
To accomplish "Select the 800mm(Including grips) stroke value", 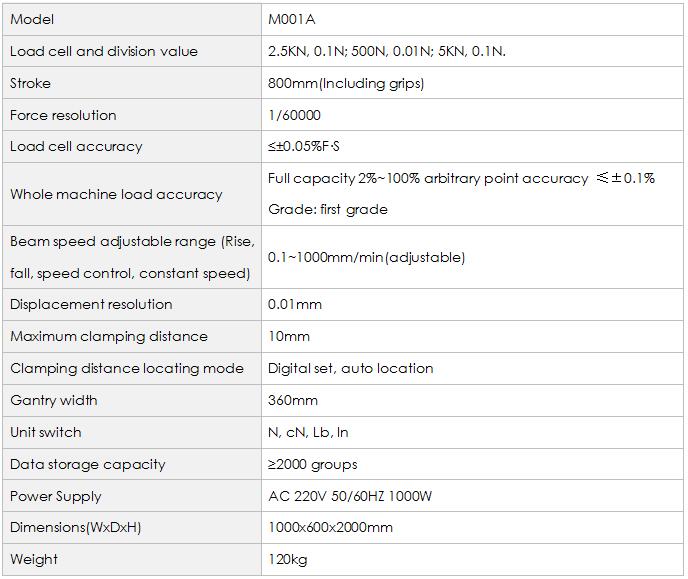I will (x=346, y=83).
